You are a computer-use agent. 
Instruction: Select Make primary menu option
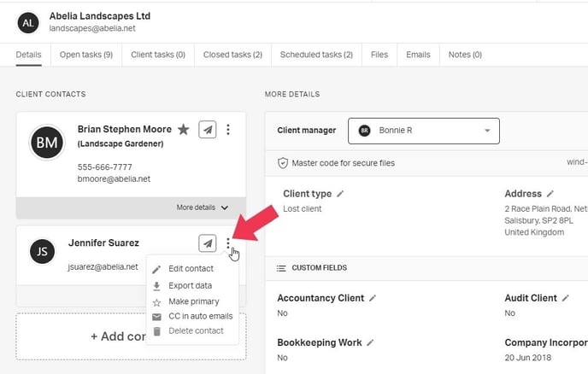pyautogui.click(x=193, y=301)
